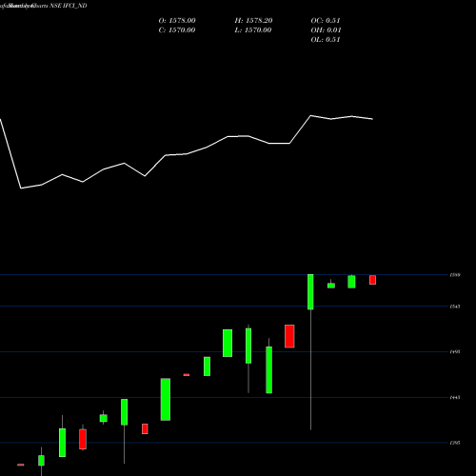The width and height of the screenshot is (476, 476).
Task: Click the OL: 0.51 percentage value
Action: pyautogui.click(x=326, y=40)
